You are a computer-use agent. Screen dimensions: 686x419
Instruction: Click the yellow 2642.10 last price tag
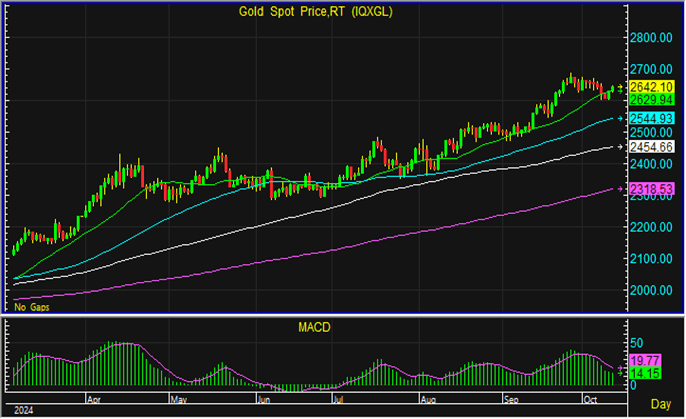coord(651,87)
